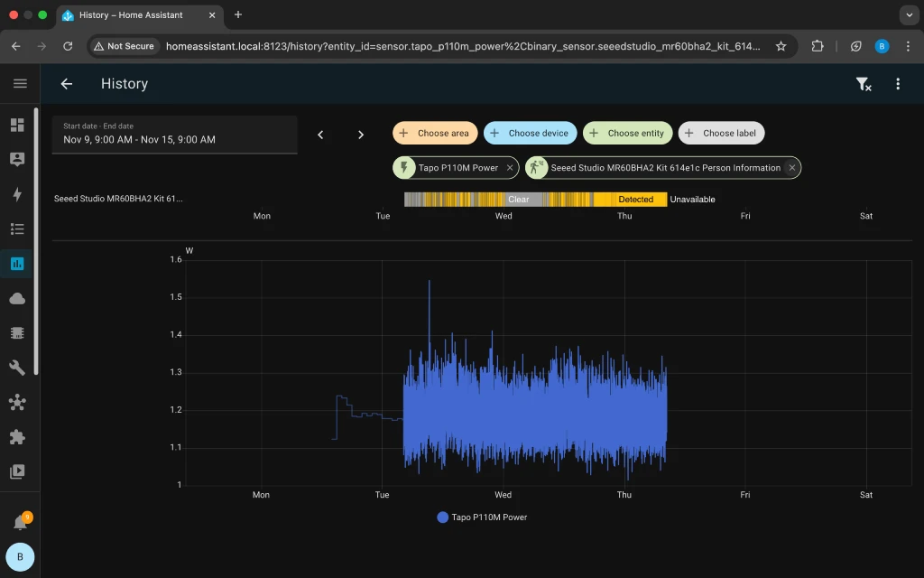Click the Start date - End date field
This screenshot has height=578, width=924.
(174, 135)
